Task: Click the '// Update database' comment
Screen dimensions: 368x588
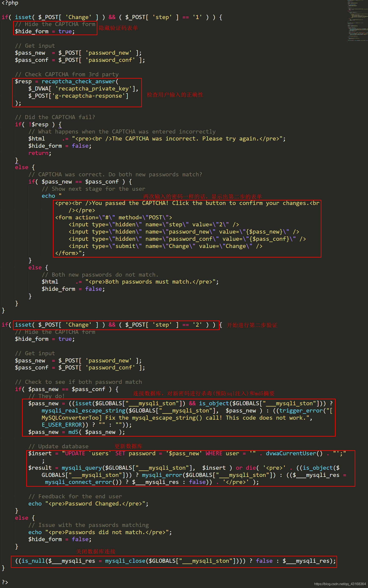Action: tap(58, 446)
